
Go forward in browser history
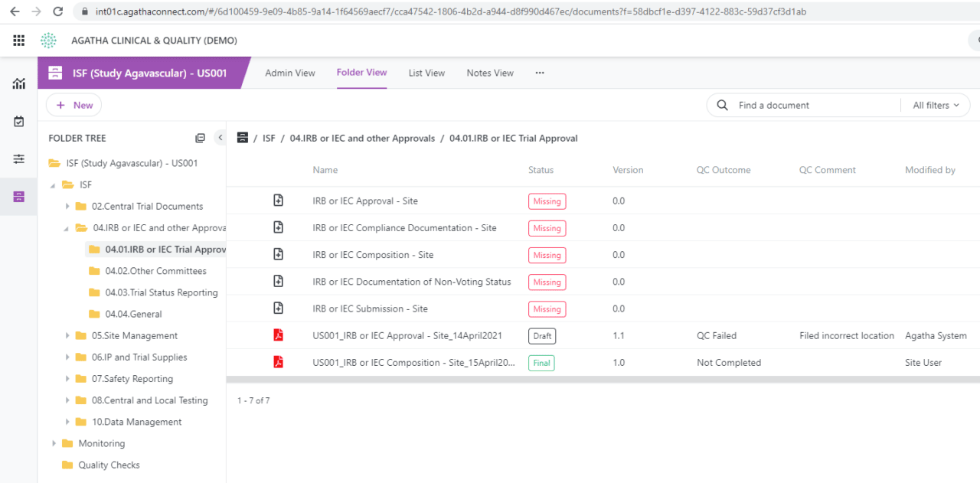[36, 11]
